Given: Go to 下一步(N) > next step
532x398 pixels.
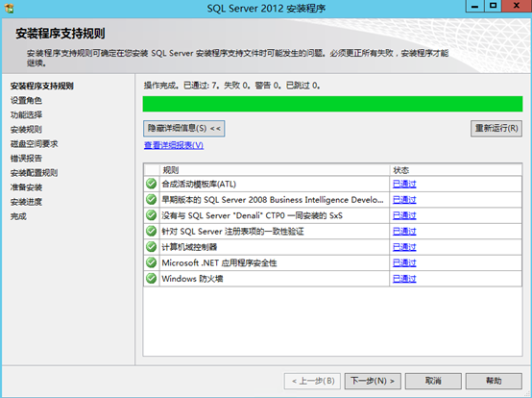Looking at the screenshot, I should point(373,381).
